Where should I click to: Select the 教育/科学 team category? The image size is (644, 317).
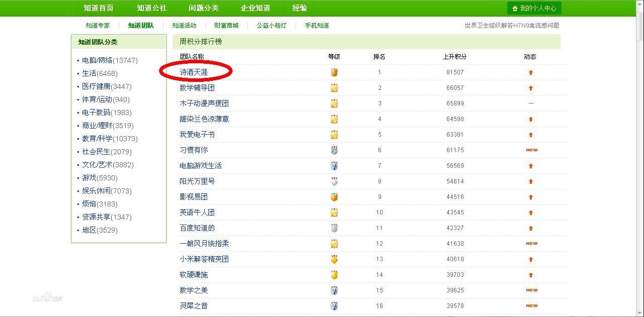pyautogui.click(x=97, y=139)
